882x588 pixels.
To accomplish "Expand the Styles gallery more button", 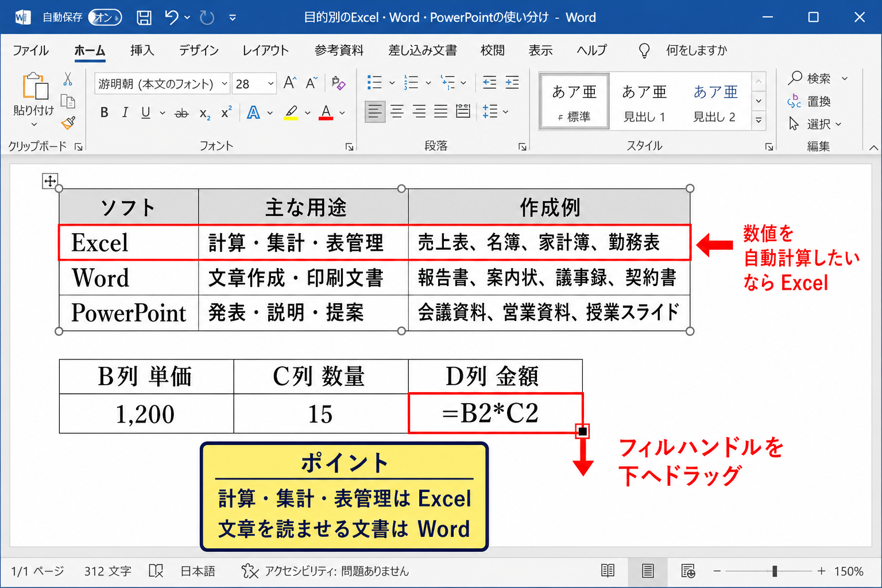I will click(759, 120).
